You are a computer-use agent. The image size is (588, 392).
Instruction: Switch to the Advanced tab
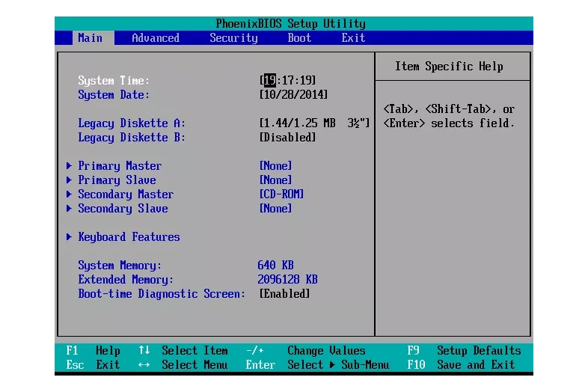tap(156, 38)
